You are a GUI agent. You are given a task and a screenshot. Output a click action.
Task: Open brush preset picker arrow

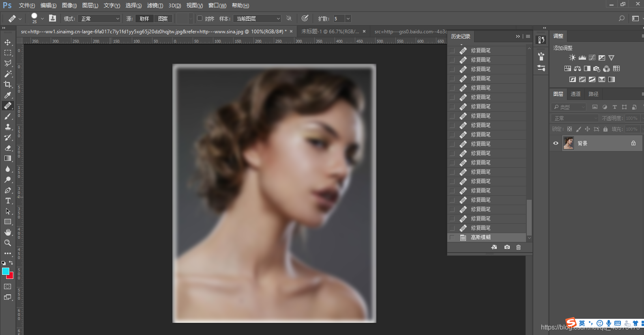[x=42, y=19]
